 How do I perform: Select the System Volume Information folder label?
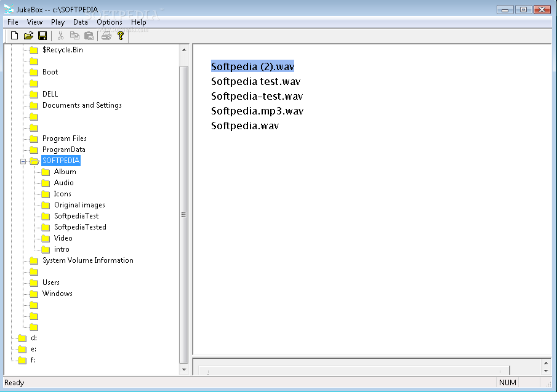click(88, 260)
